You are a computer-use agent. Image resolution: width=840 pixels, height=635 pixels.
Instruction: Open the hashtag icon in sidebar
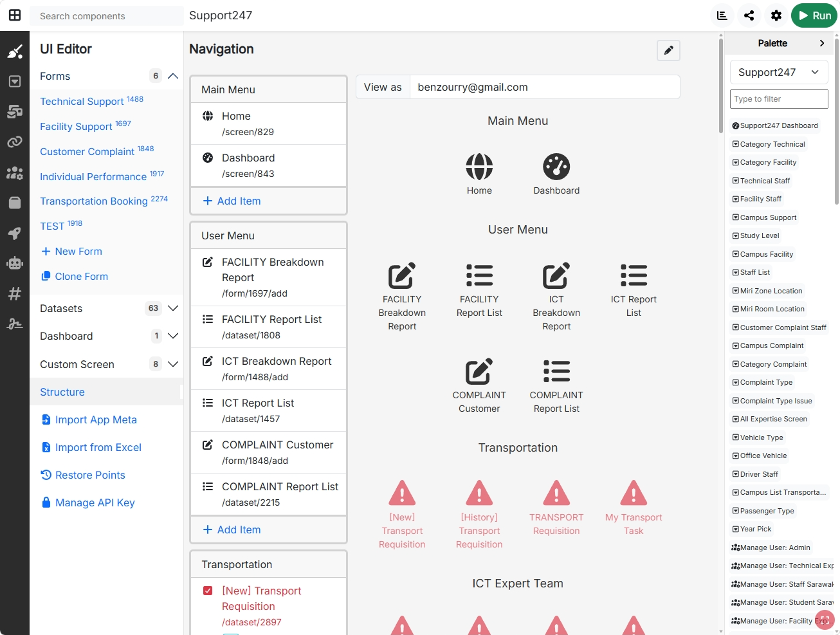(15, 293)
